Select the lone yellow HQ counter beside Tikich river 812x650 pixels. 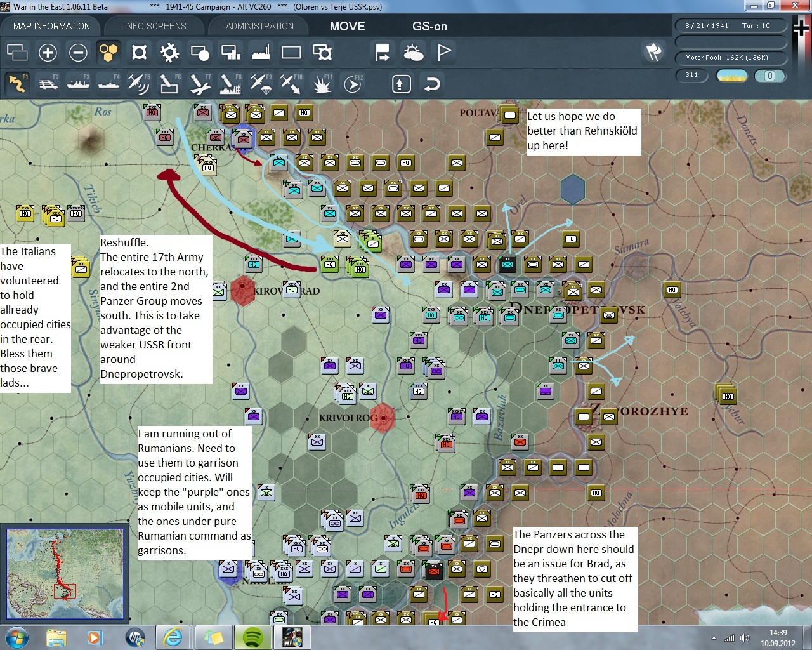[x=25, y=213]
